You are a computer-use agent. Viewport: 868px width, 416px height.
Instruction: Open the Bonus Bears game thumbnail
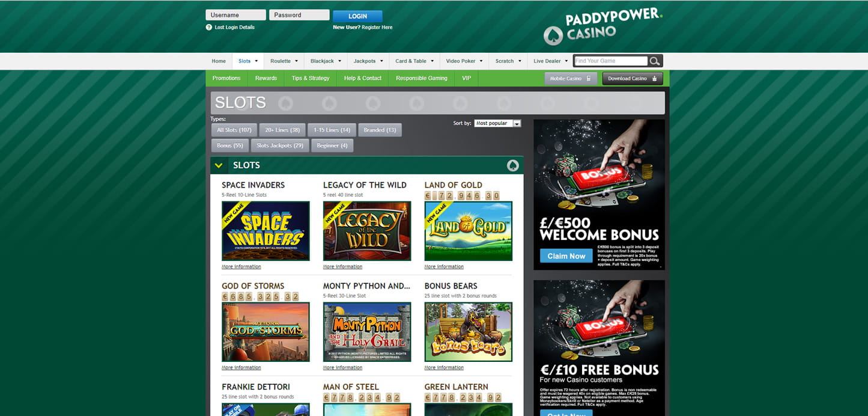click(469, 332)
